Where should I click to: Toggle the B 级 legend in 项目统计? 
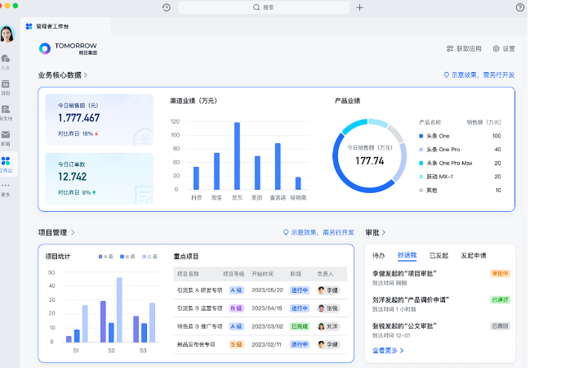pos(127,257)
